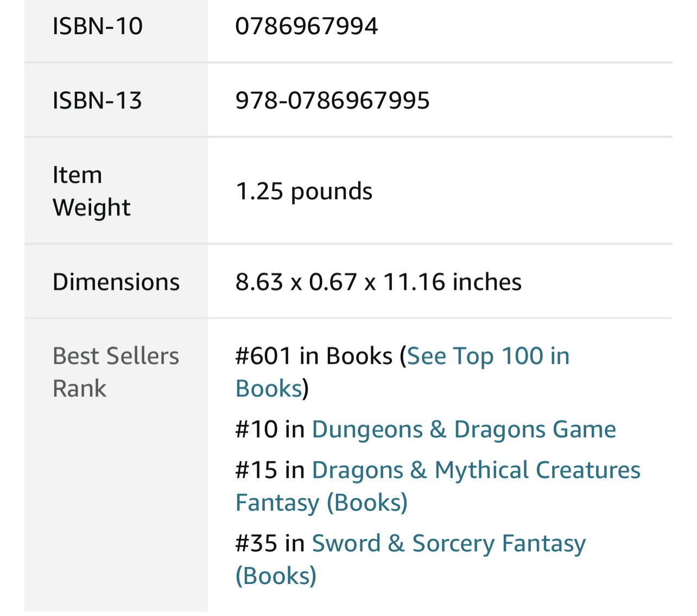Click the Item Weight row label
Screen dimensions: 697x616
tap(91, 191)
